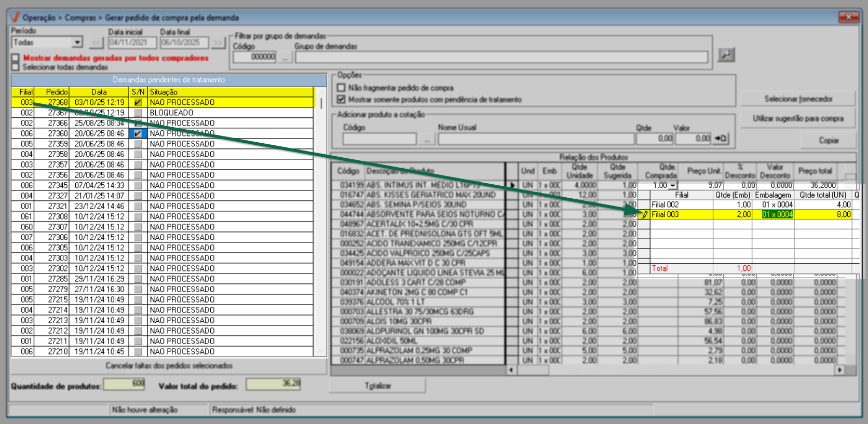Image resolution: width=868 pixels, height=424 pixels.
Task: Click the Data inicial date field
Action: 132,43
